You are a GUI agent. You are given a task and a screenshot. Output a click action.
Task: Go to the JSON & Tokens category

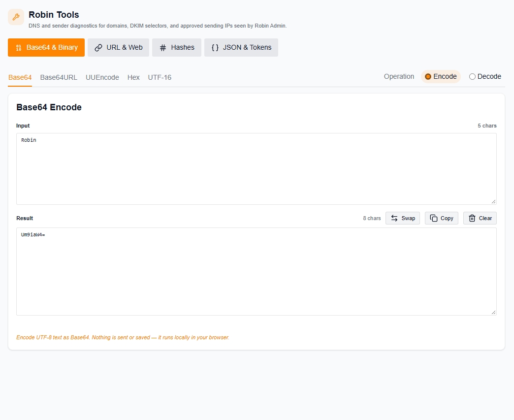[x=241, y=48]
